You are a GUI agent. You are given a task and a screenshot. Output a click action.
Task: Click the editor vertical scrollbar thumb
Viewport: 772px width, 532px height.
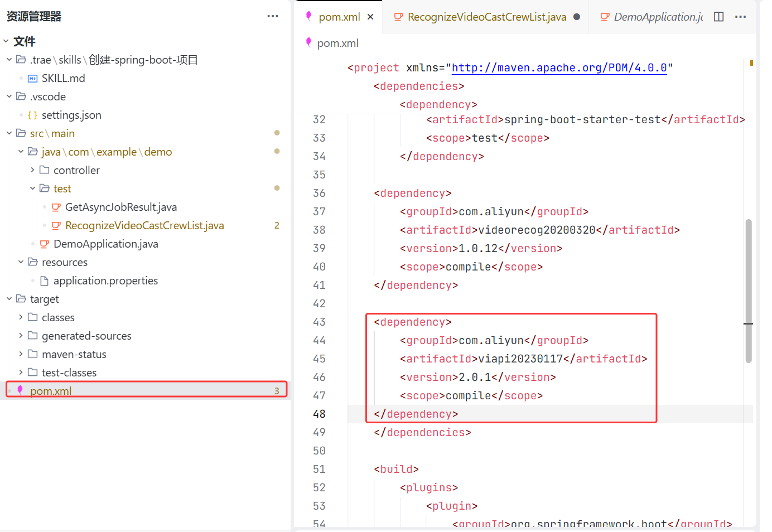pos(749,291)
